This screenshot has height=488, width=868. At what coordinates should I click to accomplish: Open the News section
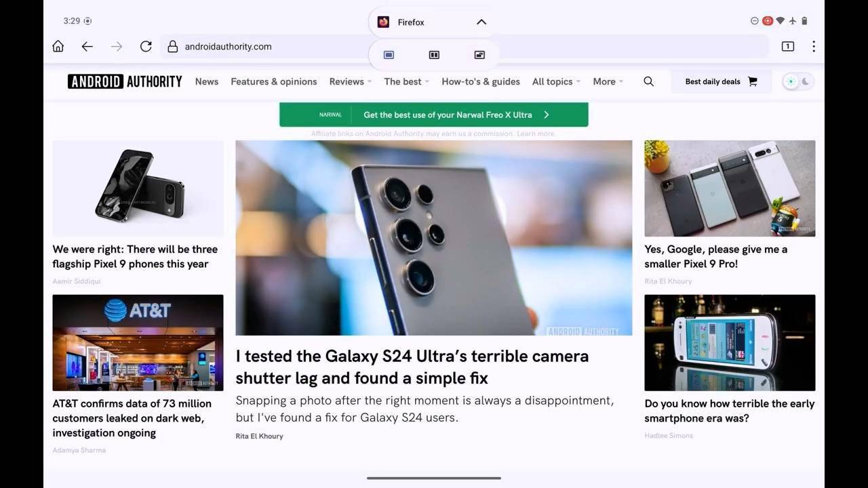(207, 81)
